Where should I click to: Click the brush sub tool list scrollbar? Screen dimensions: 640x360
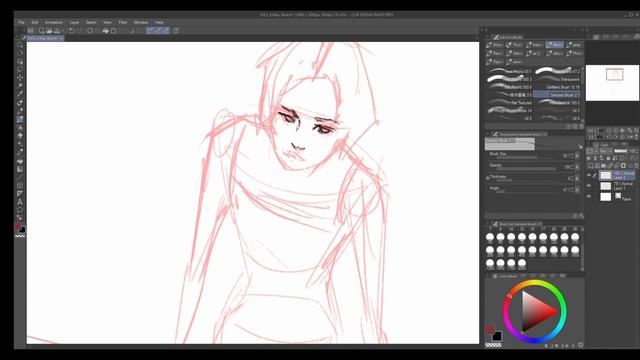point(582,95)
